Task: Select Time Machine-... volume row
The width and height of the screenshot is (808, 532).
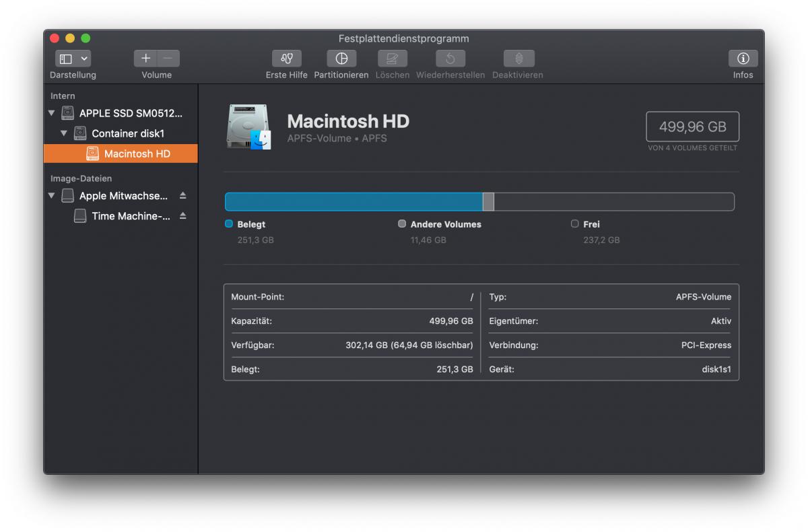Action: pyautogui.click(x=121, y=216)
